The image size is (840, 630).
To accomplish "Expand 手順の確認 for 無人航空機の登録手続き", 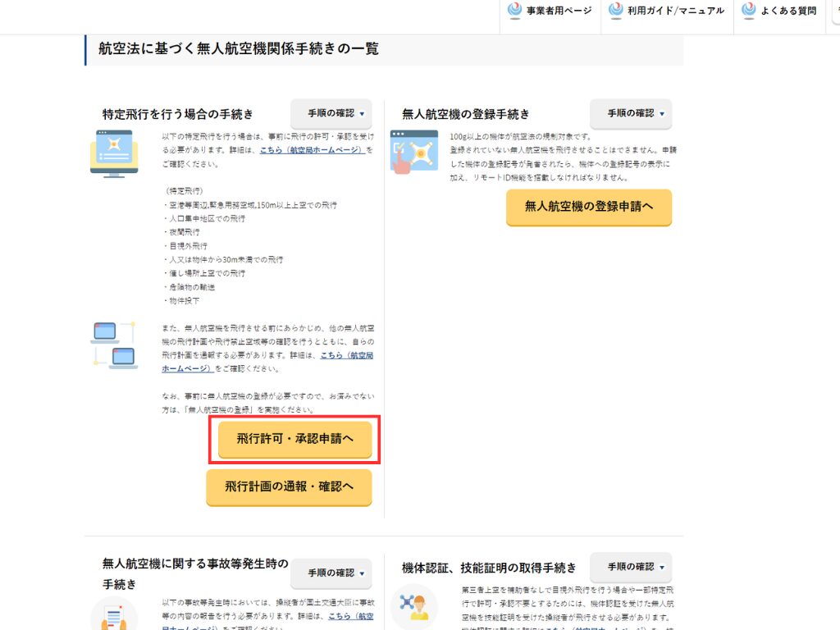I will tap(631, 113).
